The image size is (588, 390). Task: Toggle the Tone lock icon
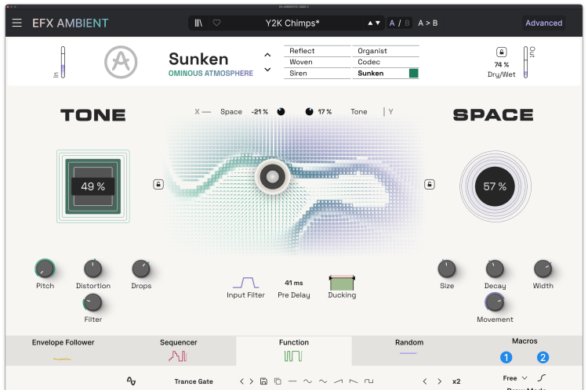tap(158, 185)
